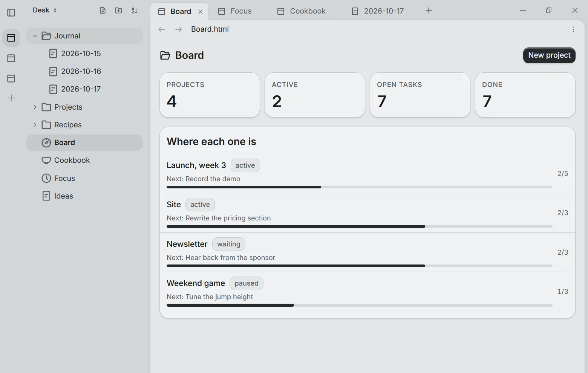Image resolution: width=588 pixels, height=373 pixels.
Task: Click the Launch, week 3 progress bar
Action: coord(360,187)
